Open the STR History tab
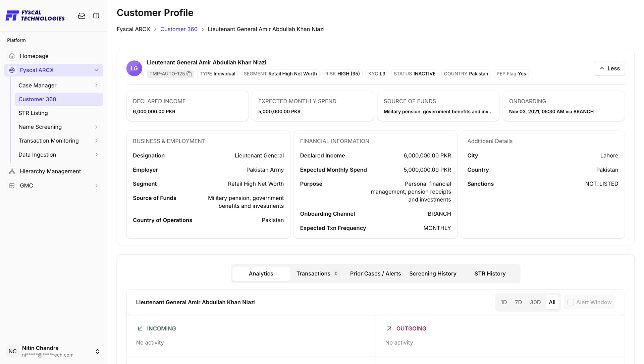Viewport: 644px width, 364px height. [490, 274]
